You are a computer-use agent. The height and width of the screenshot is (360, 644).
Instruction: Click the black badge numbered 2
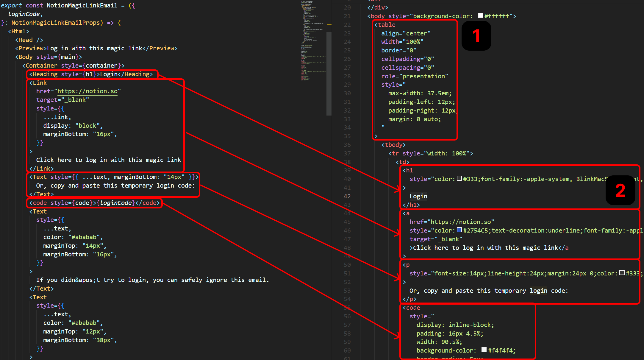(x=620, y=191)
